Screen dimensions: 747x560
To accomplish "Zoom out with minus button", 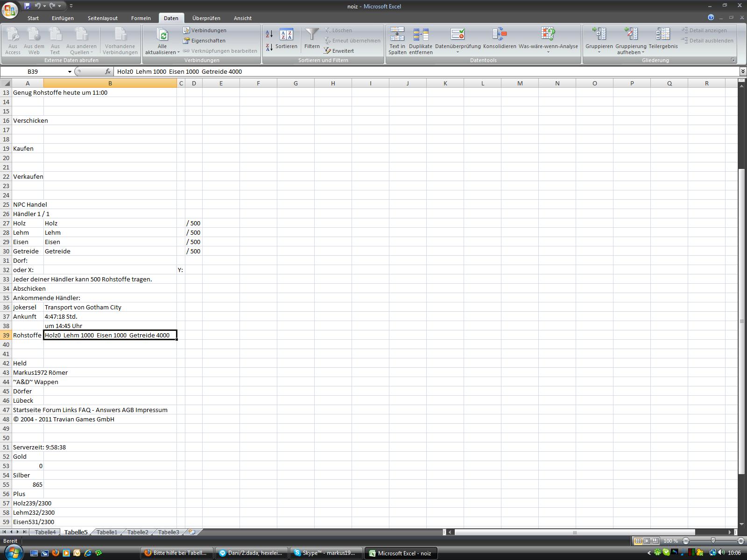I will point(685,541).
